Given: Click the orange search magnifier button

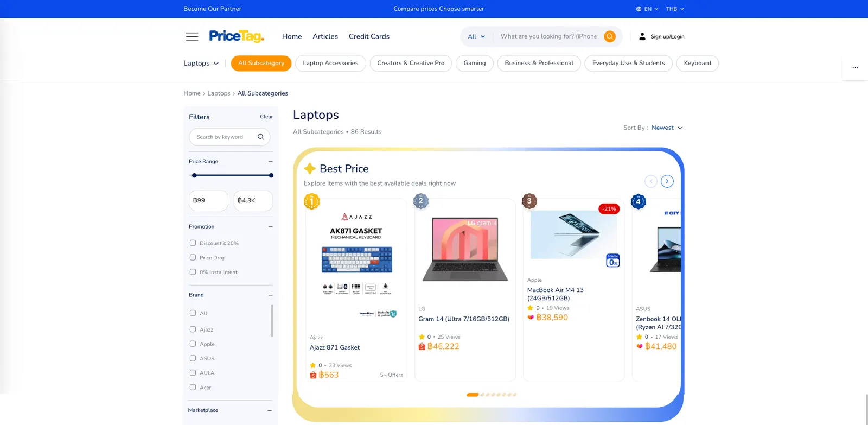Looking at the screenshot, I should (x=610, y=36).
